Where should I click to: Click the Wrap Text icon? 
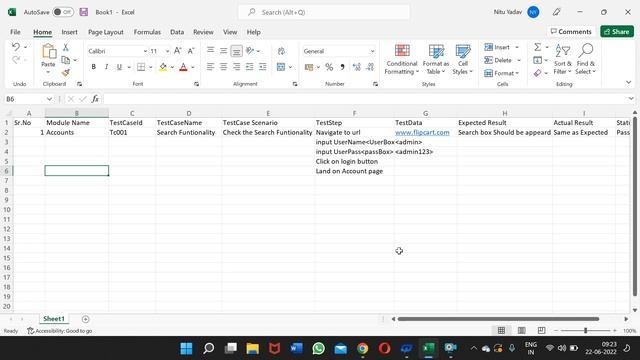(281, 51)
